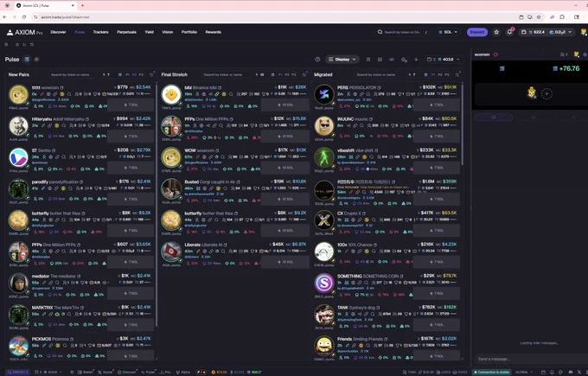
Task: Click the help icon left of Display
Action: (317, 60)
